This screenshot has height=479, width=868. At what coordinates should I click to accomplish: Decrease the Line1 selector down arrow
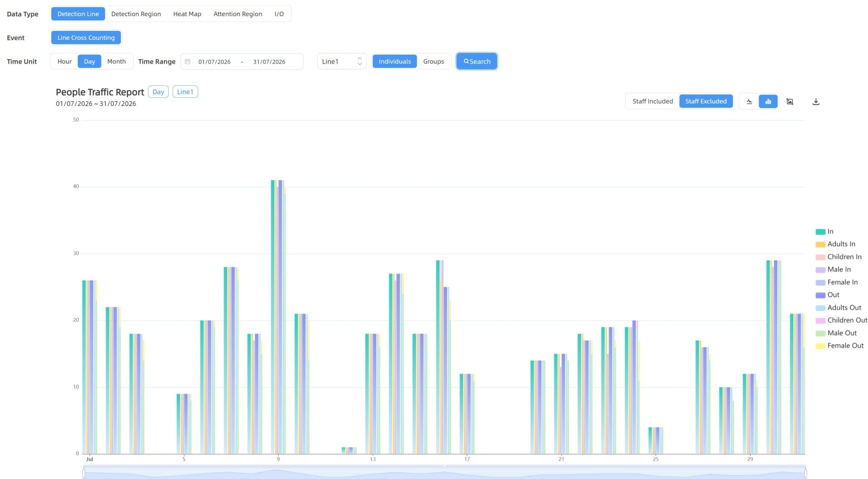pyautogui.click(x=360, y=64)
